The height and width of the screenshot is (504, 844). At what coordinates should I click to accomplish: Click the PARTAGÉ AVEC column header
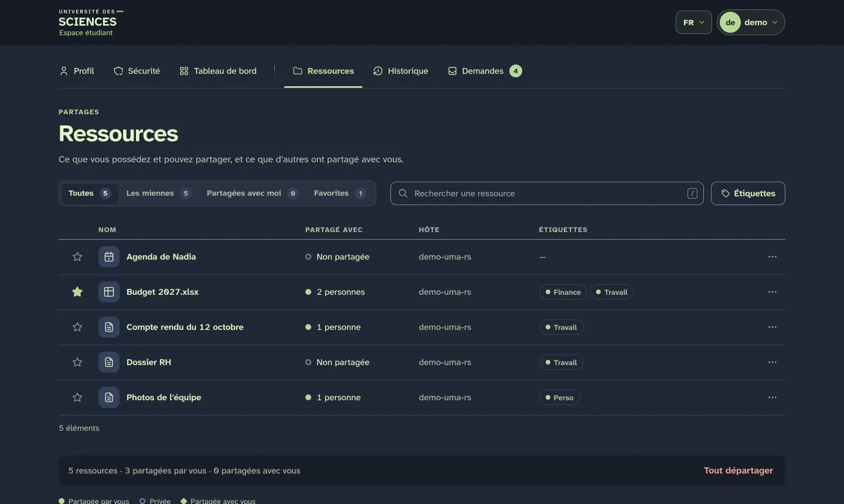[x=334, y=230]
